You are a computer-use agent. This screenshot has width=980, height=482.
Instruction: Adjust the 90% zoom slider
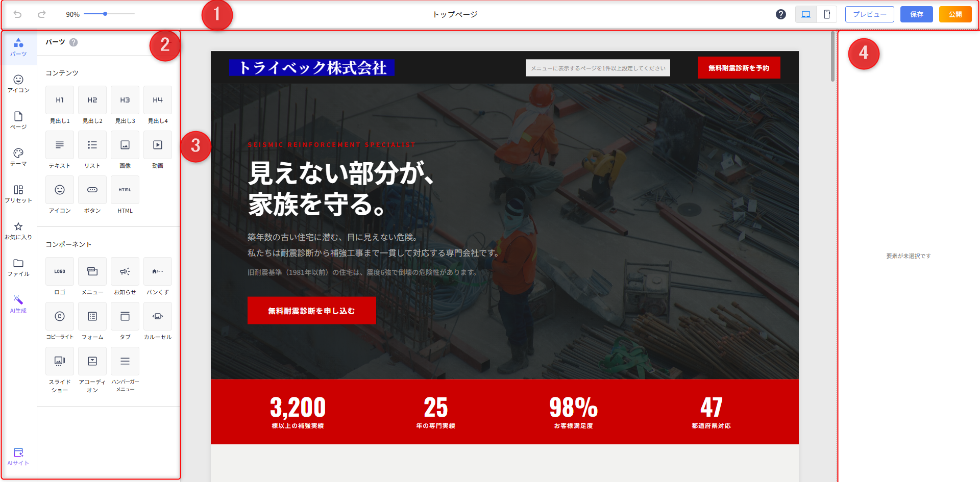[105, 14]
